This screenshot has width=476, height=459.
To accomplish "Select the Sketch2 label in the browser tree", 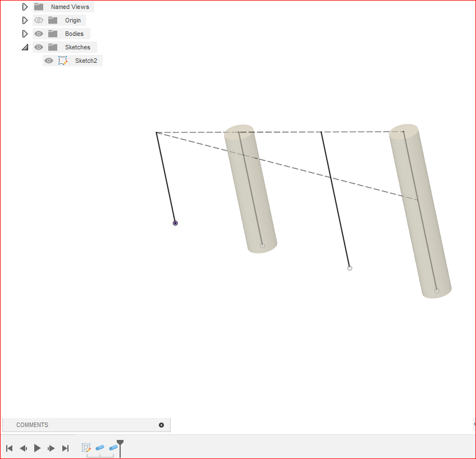I will [x=86, y=60].
